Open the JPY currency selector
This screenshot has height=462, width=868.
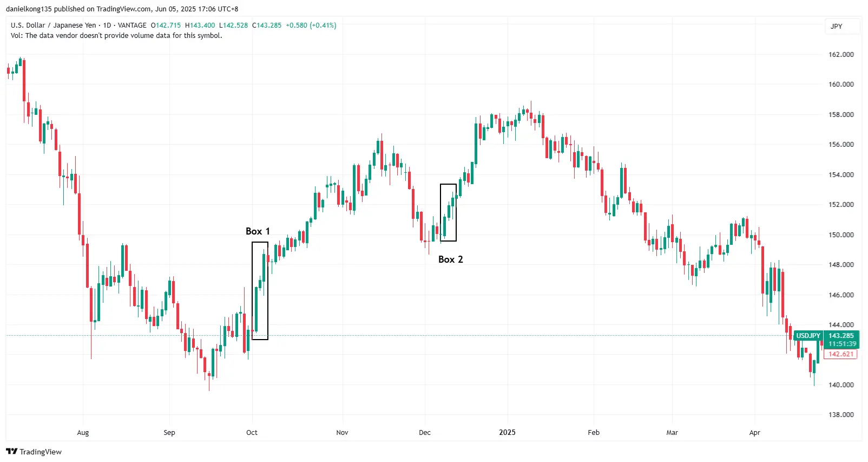pyautogui.click(x=837, y=26)
